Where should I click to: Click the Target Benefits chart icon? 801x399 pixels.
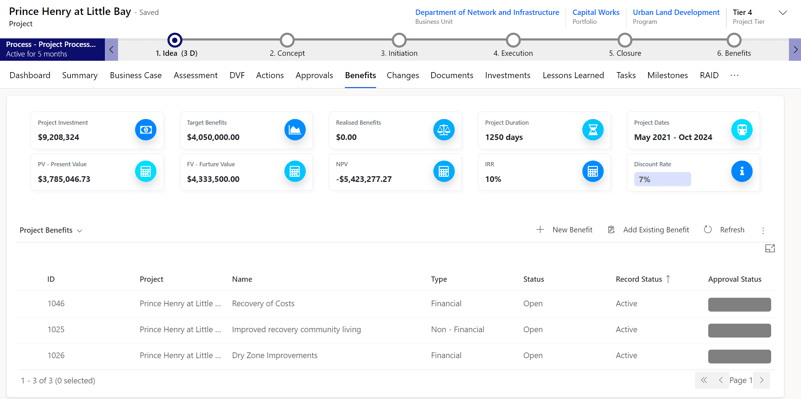(x=295, y=130)
